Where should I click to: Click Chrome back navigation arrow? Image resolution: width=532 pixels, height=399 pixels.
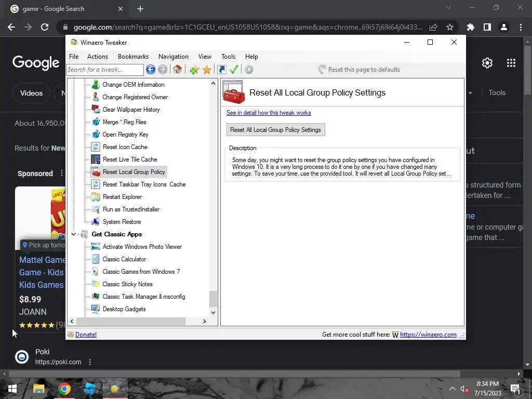coord(11,27)
